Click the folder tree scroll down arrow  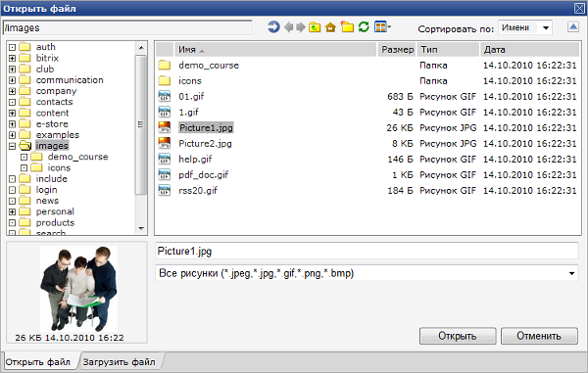pyautogui.click(x=141, y=228)
